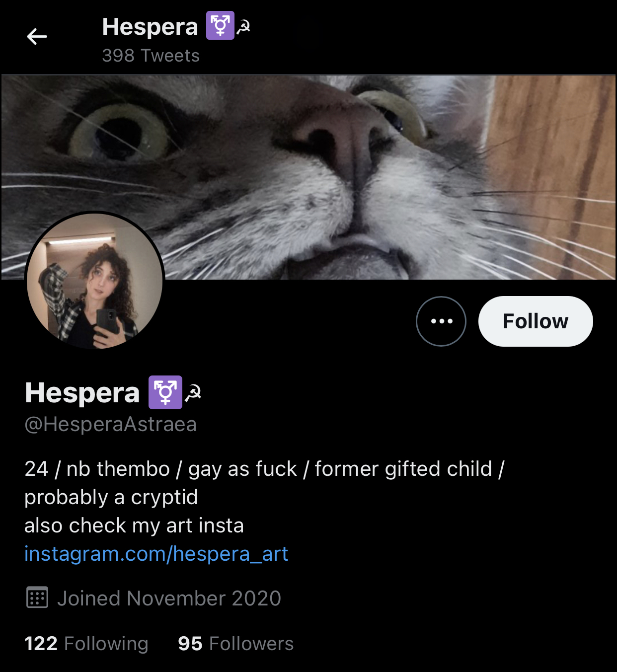Click the purple transgender emoji beside profile name

[165, 392]
